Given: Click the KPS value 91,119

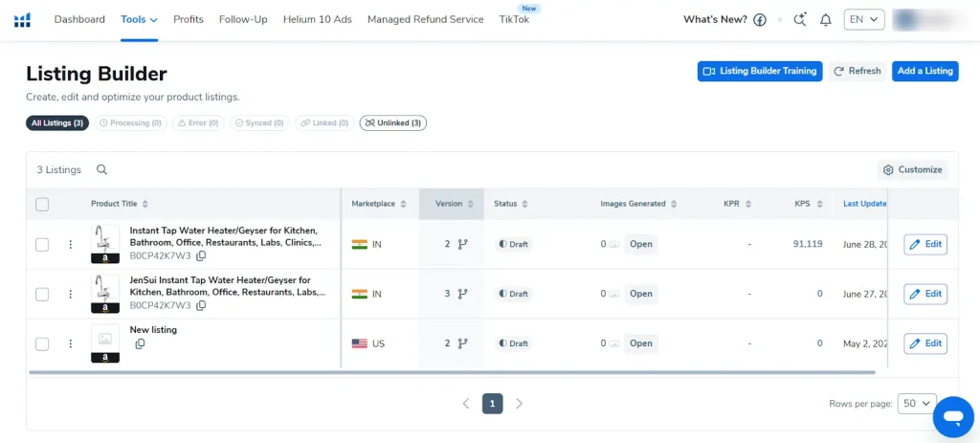Looking at the screenshot, I should point(808,244).
